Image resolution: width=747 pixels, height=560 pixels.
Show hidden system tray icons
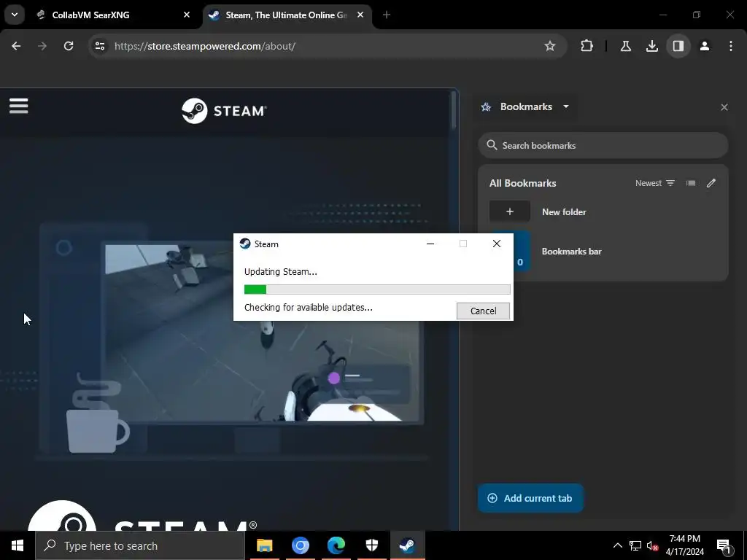click(617, 545)
